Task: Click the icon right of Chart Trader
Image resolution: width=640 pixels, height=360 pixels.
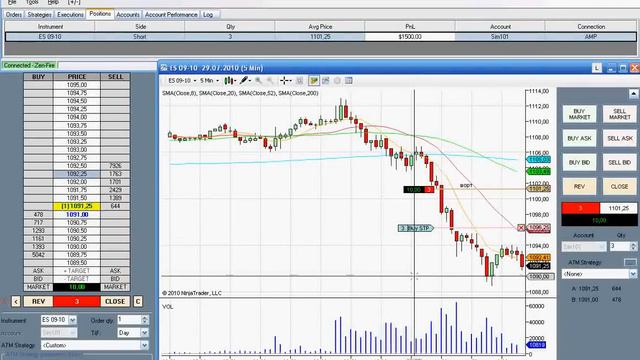Action: [326, 81]
